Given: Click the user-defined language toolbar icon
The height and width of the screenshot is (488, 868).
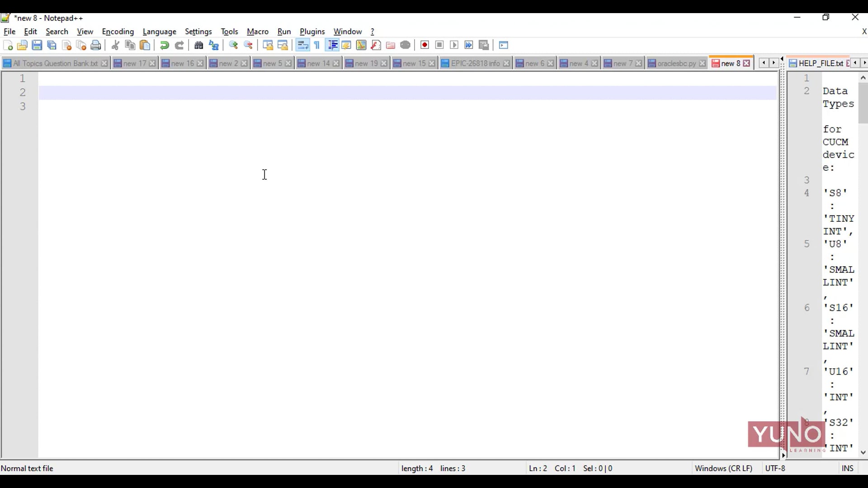Looking at the screenshot, I should pyautogui.click(x=346, y=45).
